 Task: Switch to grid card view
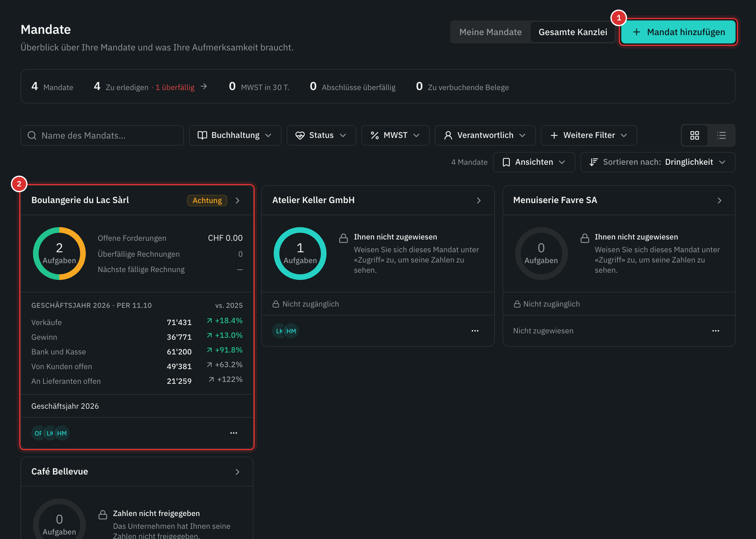pyautogui.click(x=694, y=135)
